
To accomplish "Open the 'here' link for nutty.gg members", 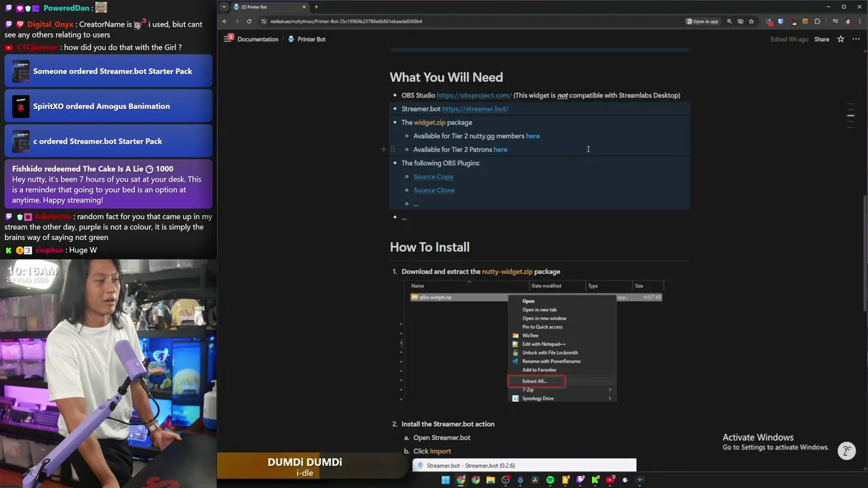I will (x=532, y=136).
